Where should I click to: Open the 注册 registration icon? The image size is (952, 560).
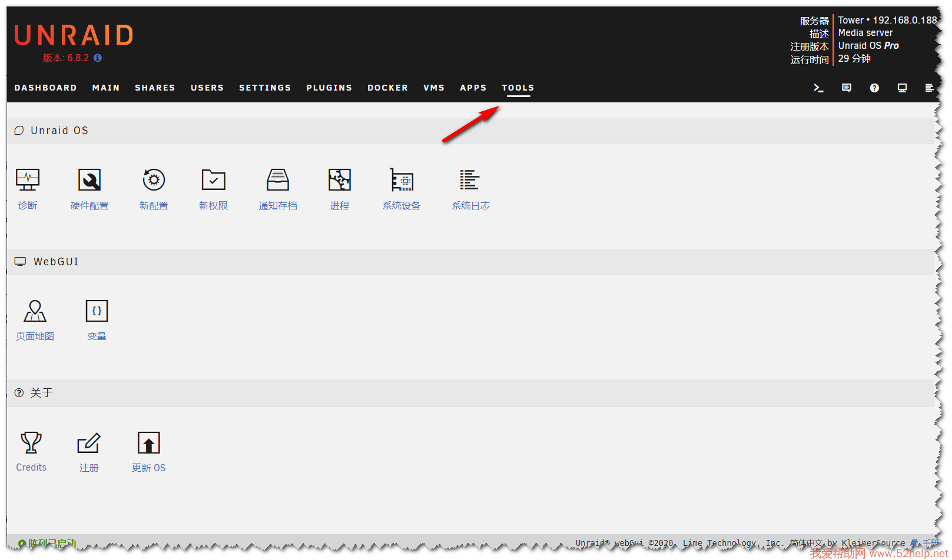[x=89, y=443]
